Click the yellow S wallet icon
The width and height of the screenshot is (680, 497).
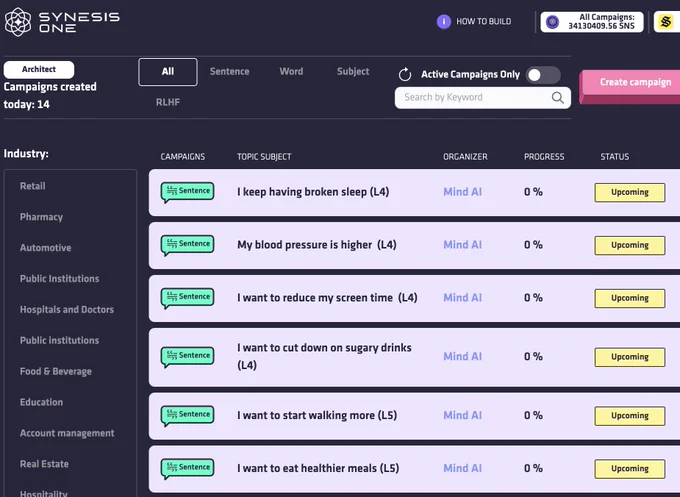pos(666,22)
